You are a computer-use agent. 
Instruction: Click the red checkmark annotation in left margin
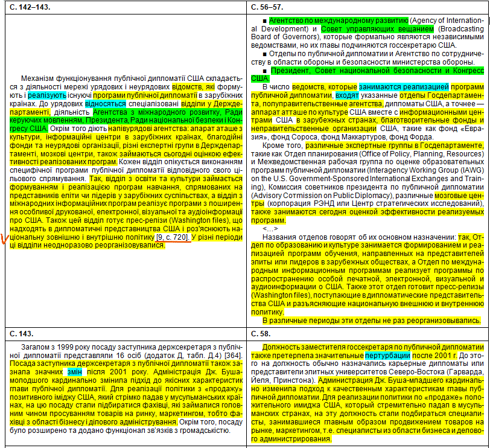point(5,238)
